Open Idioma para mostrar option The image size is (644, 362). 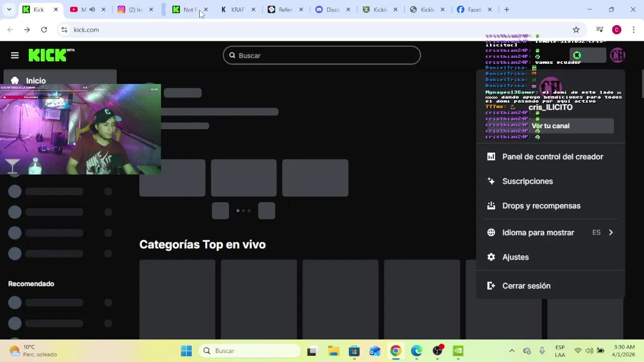pyautogui.click(x=550, y=233)
